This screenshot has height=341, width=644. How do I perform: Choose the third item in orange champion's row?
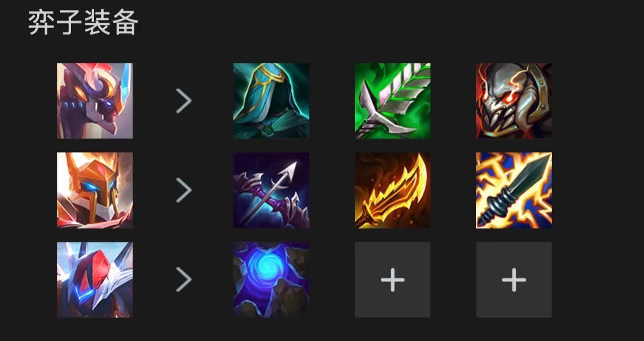click(x=514, y=190)
